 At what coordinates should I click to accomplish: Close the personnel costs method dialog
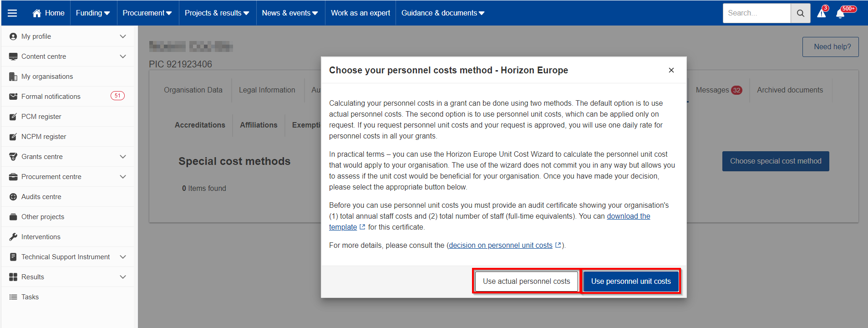671,70
